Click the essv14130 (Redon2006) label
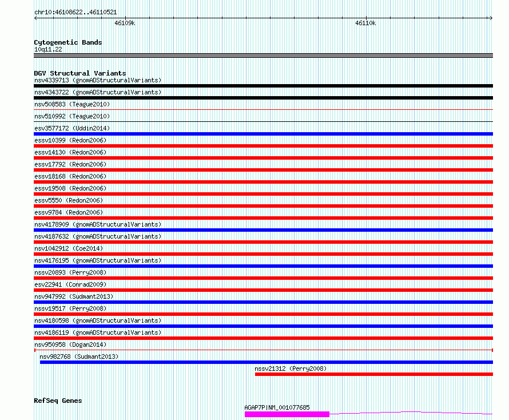The image size is (509, 420). 70,152
